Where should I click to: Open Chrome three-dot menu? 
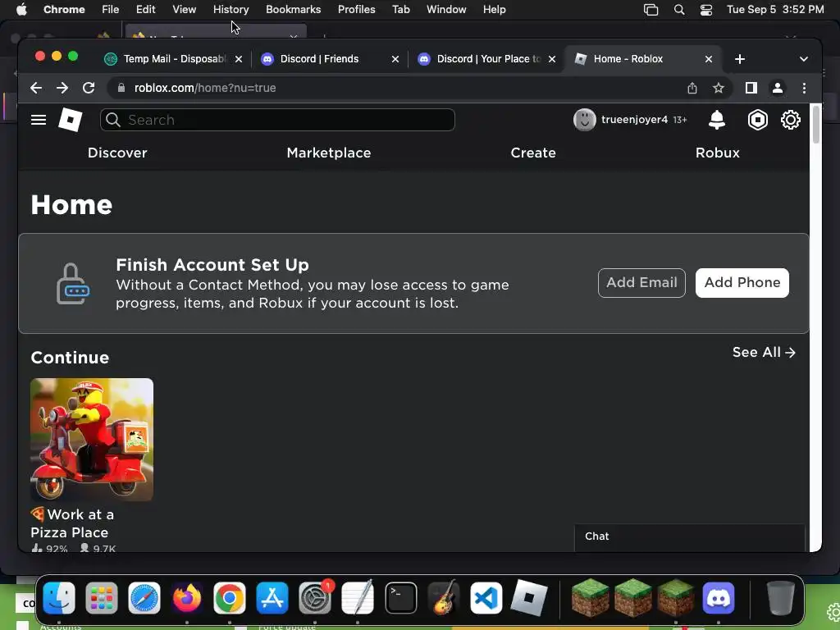coord(804,88)
